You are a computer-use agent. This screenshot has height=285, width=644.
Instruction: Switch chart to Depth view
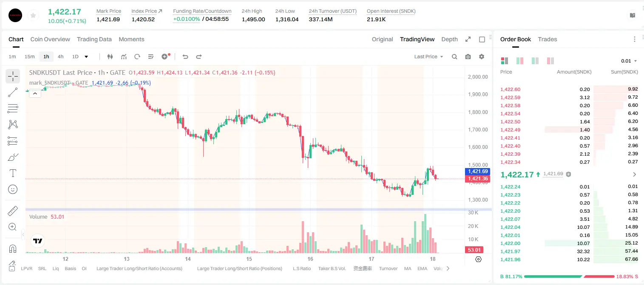pyautogui.click(x=449, y=39)
